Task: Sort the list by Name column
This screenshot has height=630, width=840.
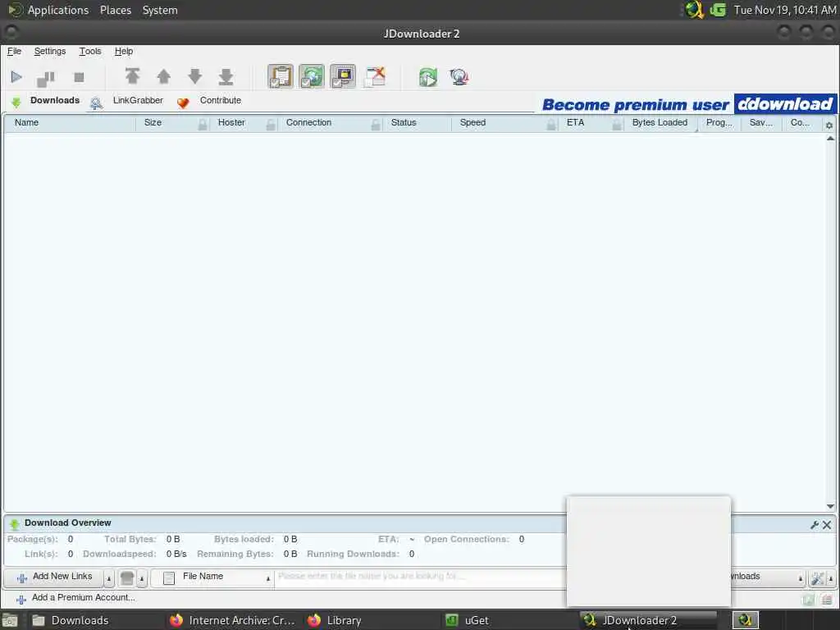Action: click(70, 123)
